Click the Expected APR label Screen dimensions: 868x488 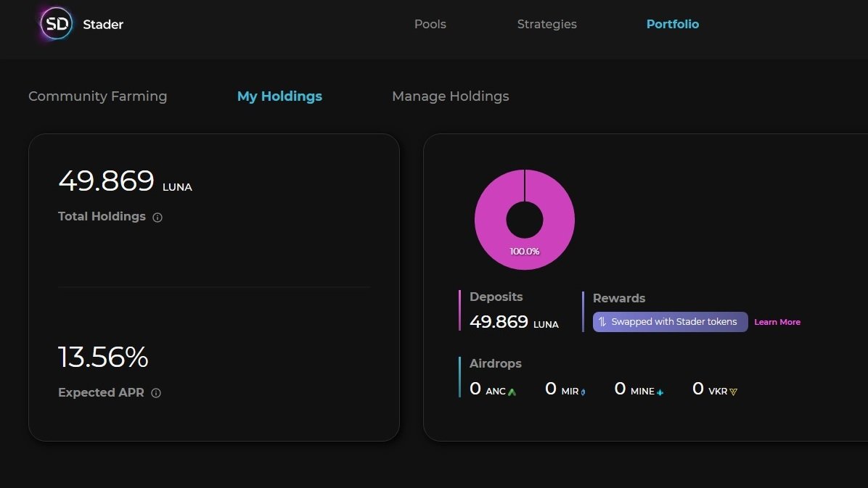(x=101, y=392)
